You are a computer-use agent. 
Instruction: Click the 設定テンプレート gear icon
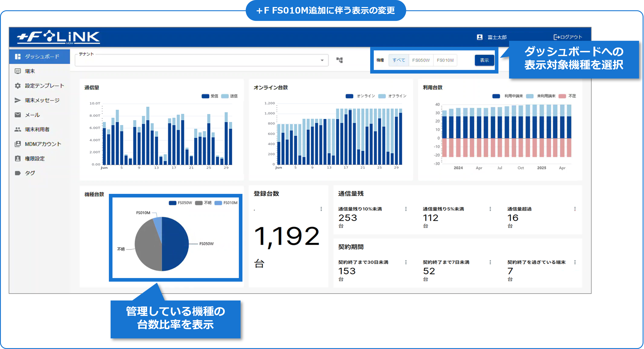pos(17,86)
